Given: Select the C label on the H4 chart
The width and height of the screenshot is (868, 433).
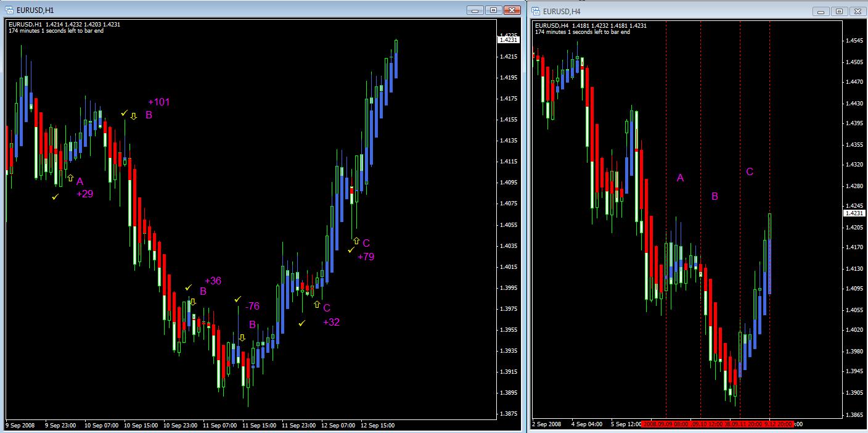Looking at the screenshot, I should tap(750, 171).
